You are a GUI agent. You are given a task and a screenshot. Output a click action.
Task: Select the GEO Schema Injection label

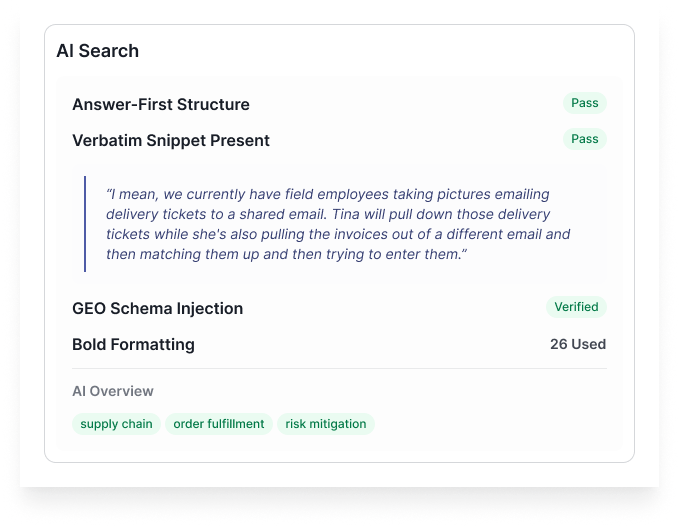tap(157, 309)
